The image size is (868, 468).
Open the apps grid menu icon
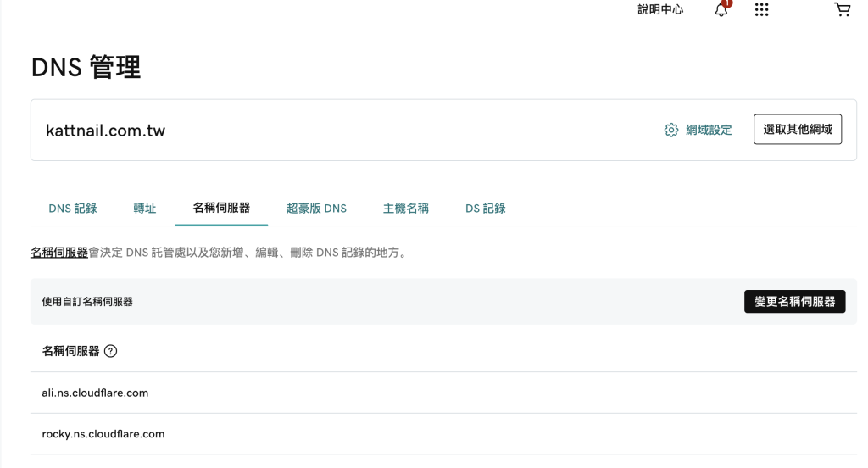(x=761, y=10)
